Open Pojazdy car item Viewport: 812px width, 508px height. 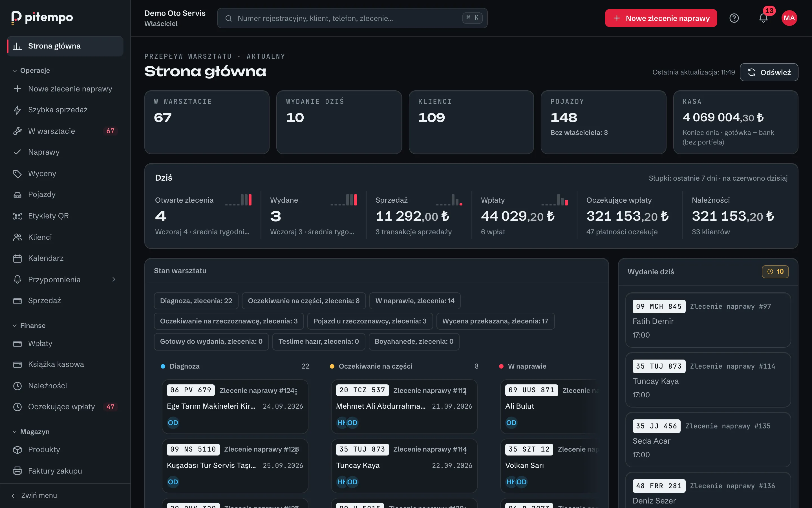(65, 194)
